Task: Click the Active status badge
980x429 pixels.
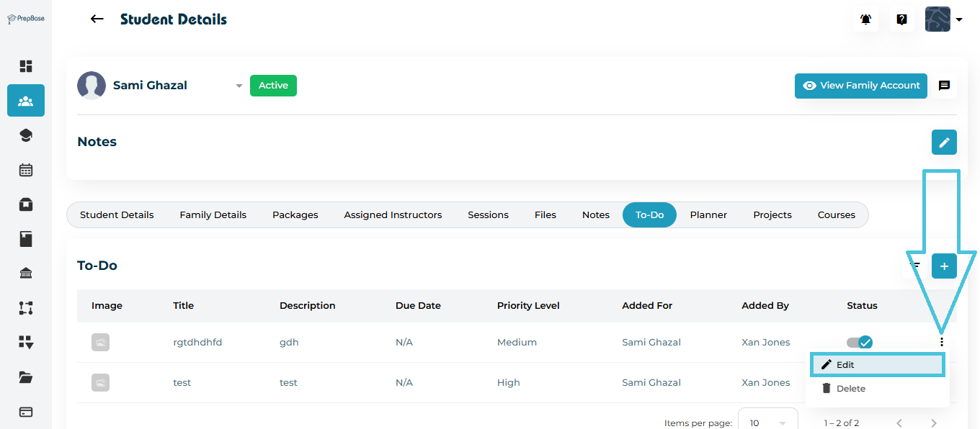Action: point(273,86)
